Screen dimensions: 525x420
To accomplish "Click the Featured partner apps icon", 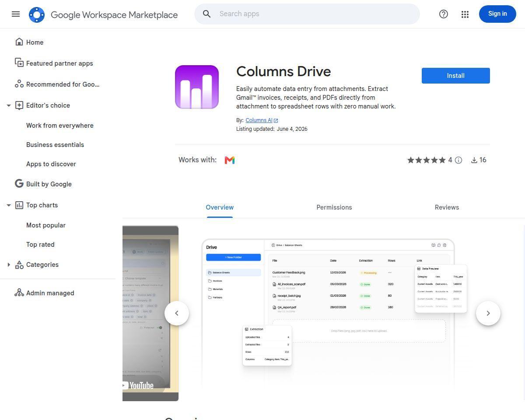I will click(19, 63).
